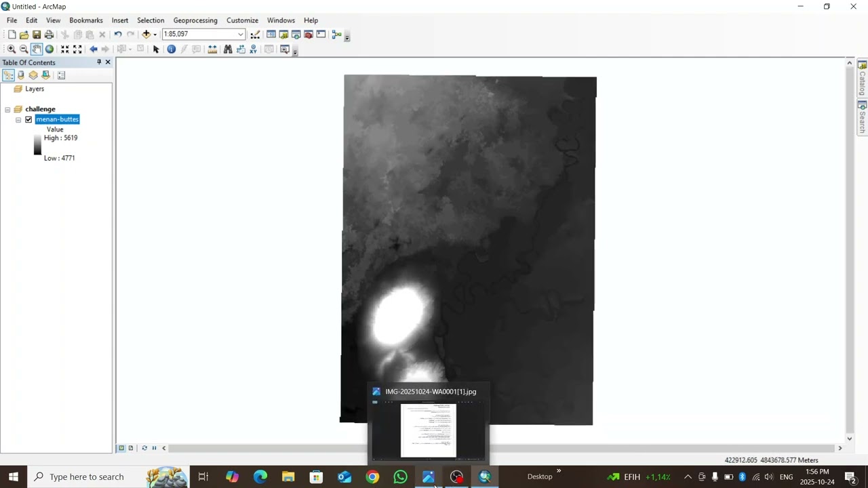Create a new map document
868x488 pixels.
tap(12, 35)
